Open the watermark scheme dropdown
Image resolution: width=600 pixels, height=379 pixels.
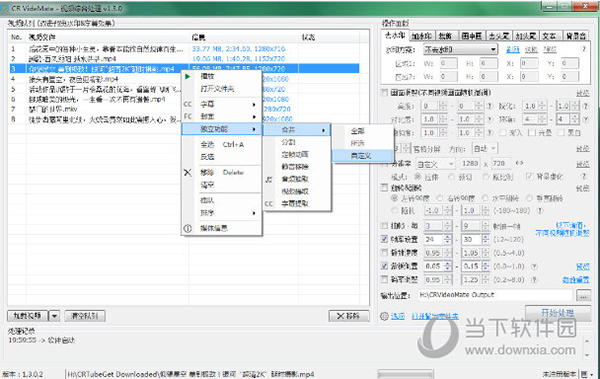(x=460, y=49)
